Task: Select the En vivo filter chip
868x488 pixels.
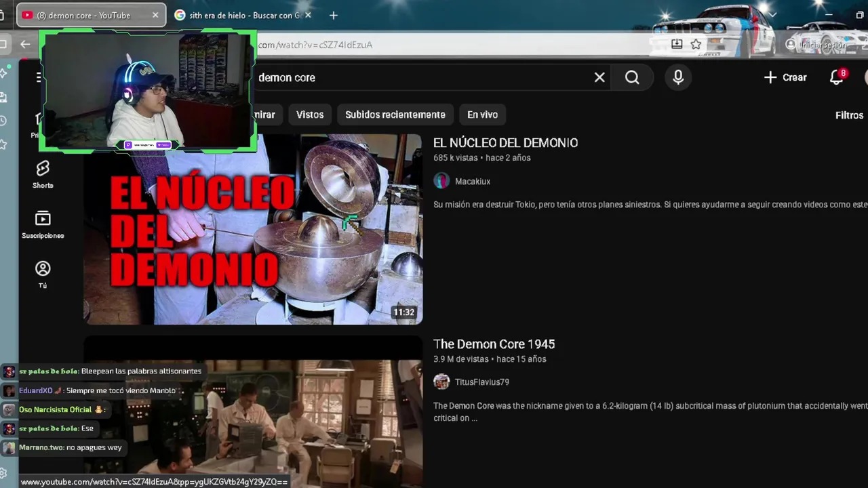Action: (482, 115)
